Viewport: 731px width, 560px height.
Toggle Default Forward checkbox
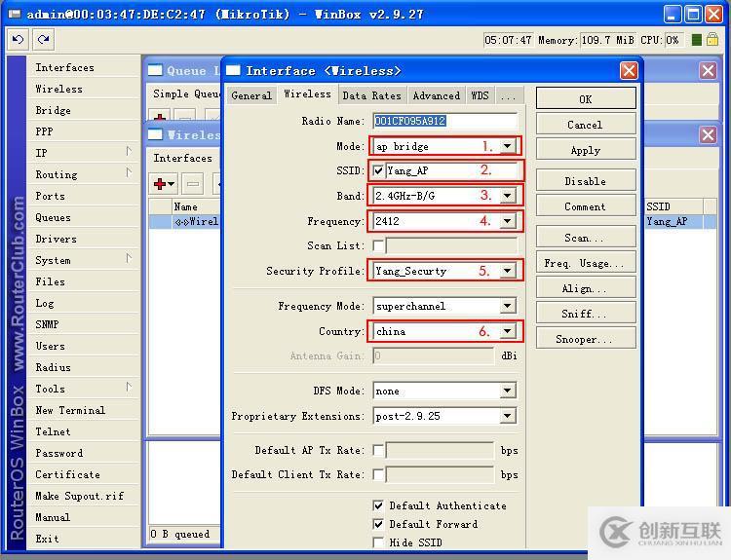click(378, 524)
